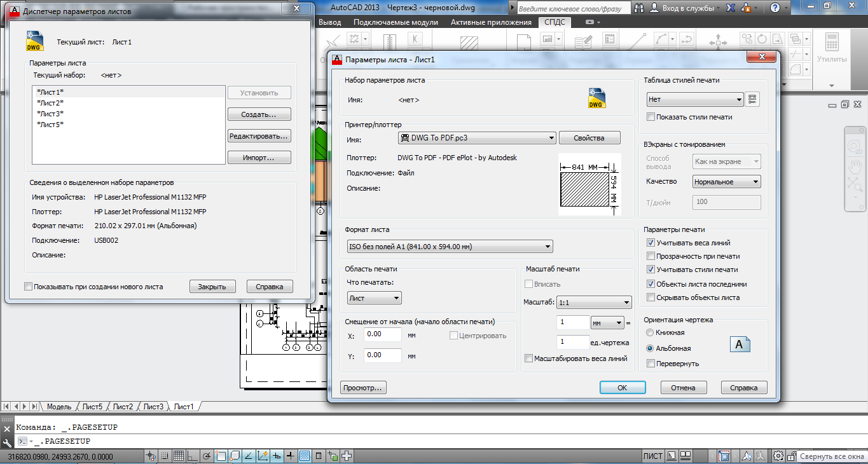Switch to Лист3 layout tab
This screenshot has width=868, height=464.
click(153, 407)
